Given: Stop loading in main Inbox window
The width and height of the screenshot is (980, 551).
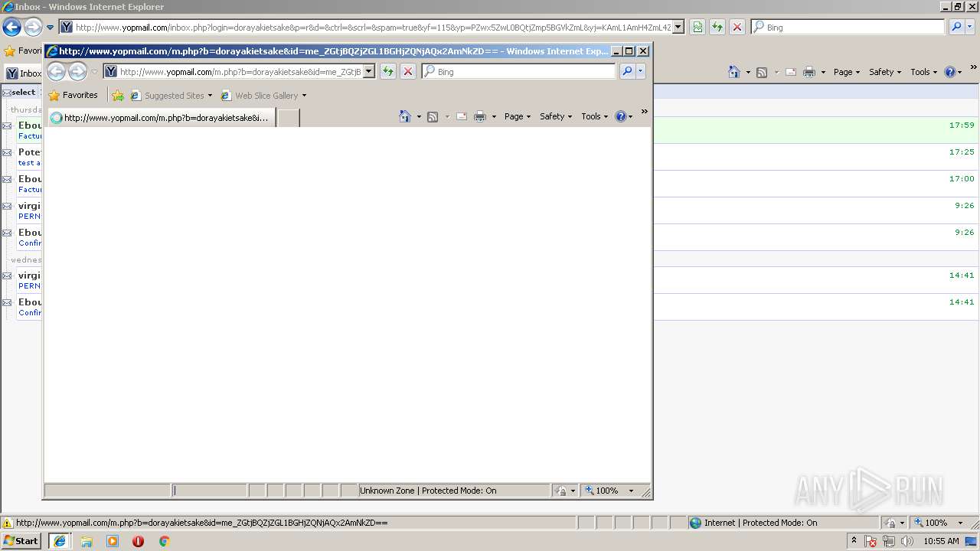Looking at the screenshot, I should tap(737, 27).
